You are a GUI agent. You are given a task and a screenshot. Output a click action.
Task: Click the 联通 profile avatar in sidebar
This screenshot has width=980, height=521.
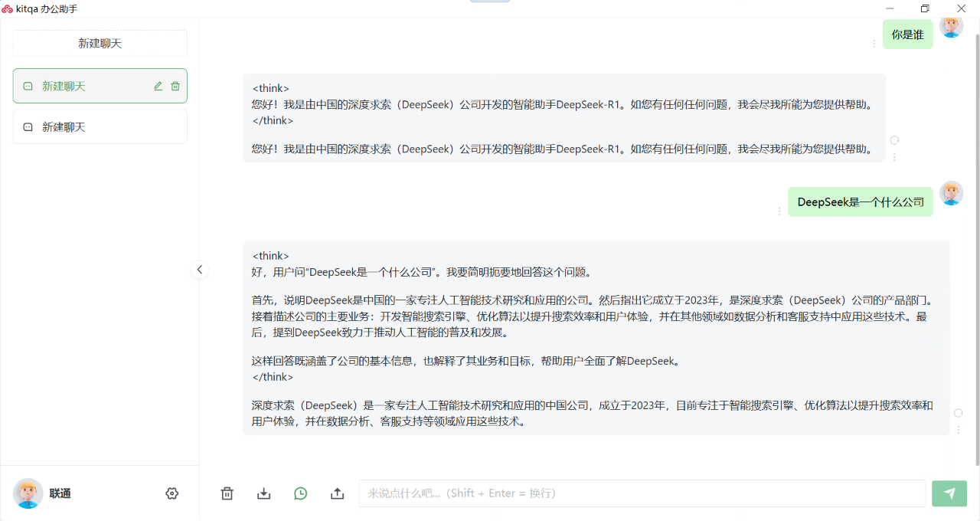(28, 493)
